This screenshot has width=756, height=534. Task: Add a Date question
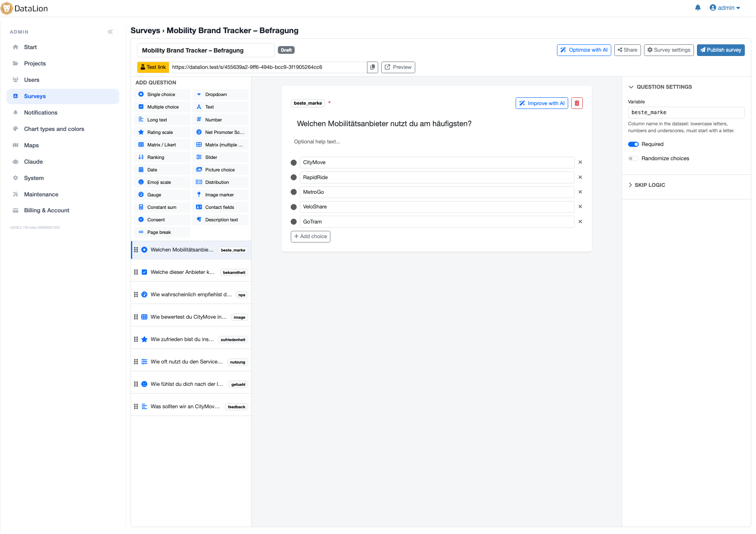coord(162,170)
